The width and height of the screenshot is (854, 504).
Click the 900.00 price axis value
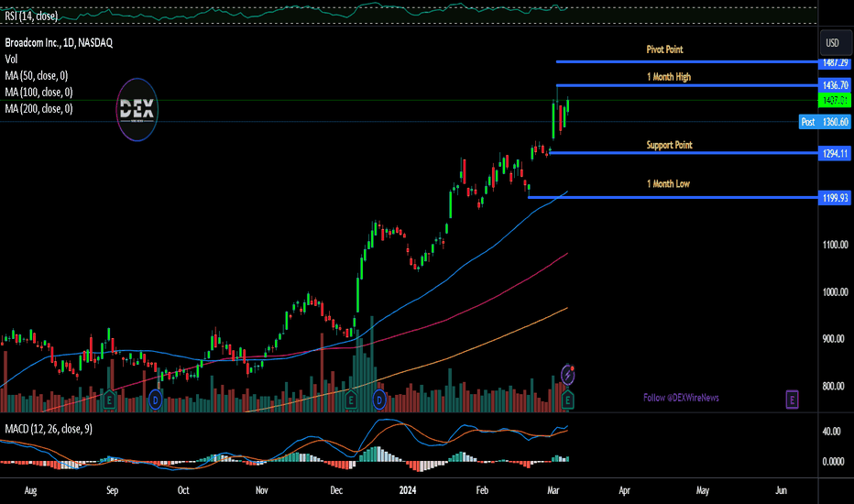coord(833,339)
